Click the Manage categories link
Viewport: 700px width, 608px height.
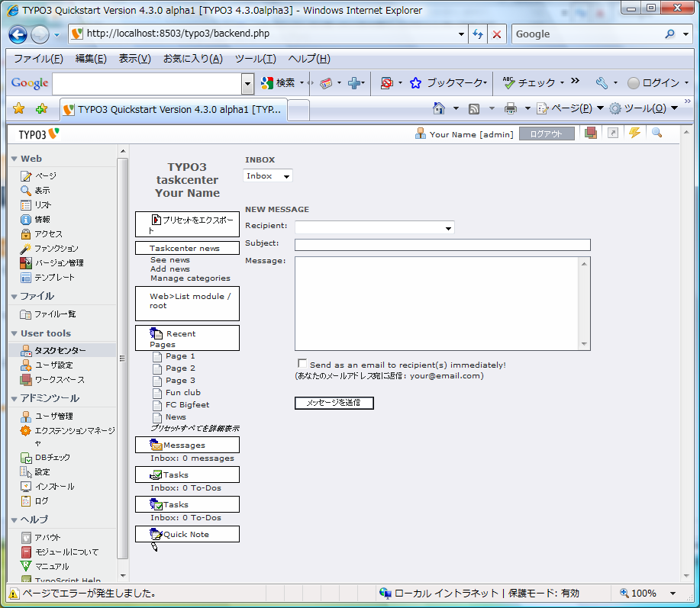point(191,278)
